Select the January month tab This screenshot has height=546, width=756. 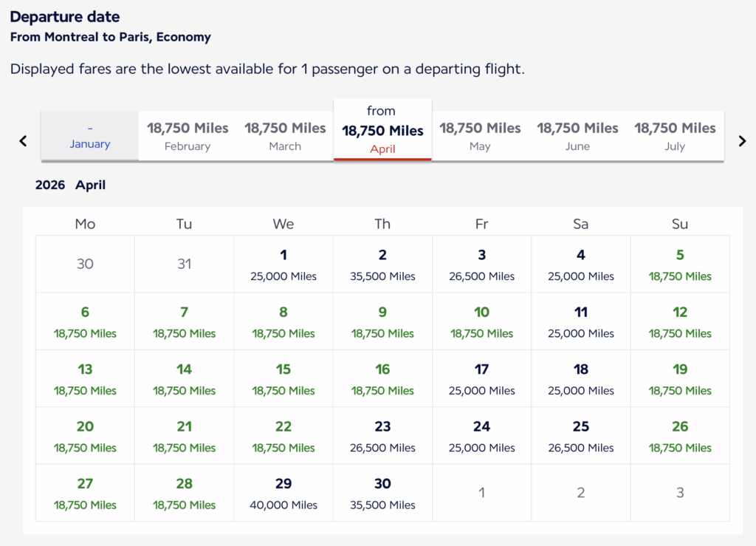pyautogui.click(x=89, y=136)
